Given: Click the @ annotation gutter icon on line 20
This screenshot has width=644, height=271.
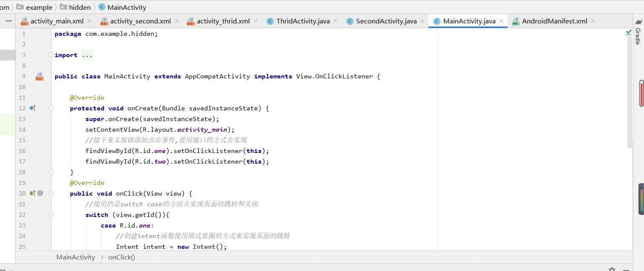Looking at the screenshot, I should click(40, 193).
